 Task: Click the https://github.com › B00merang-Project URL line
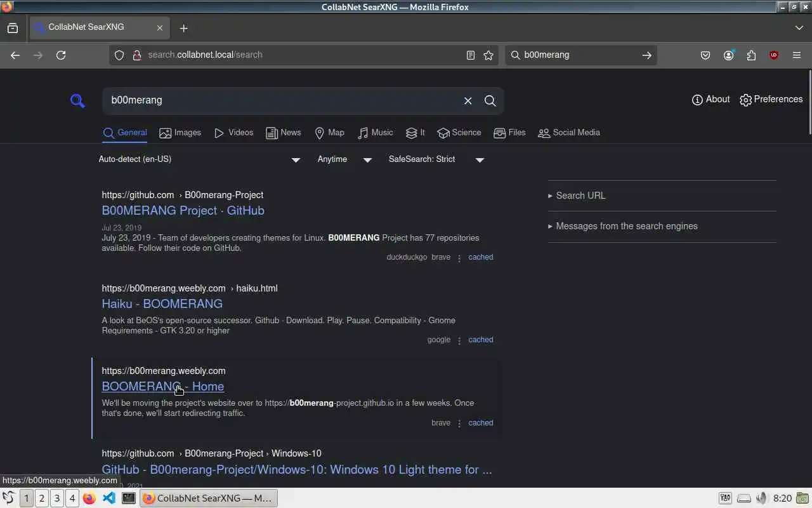point(182,195)
